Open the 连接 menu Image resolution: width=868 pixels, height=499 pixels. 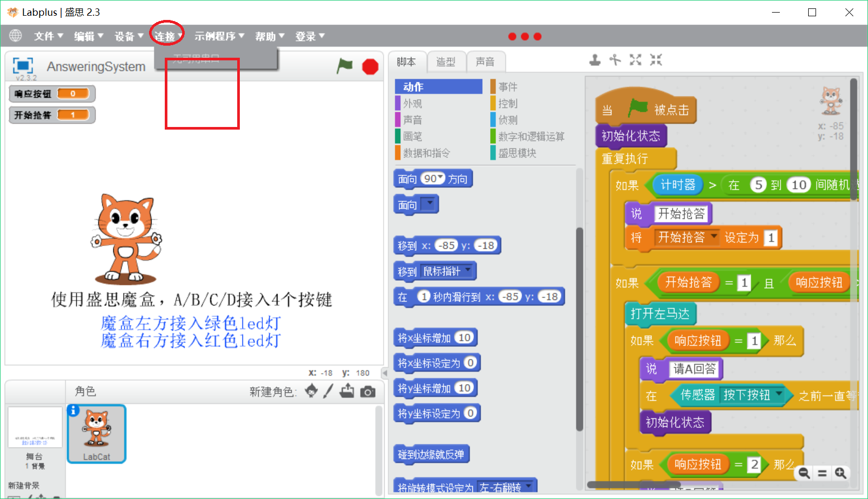168,36
